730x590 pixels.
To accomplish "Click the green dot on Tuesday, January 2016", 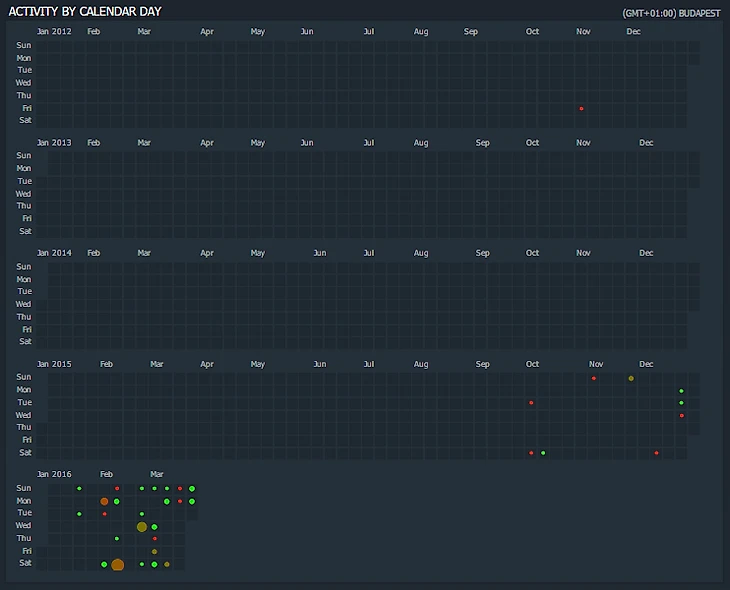I will [x=79, y=514].
